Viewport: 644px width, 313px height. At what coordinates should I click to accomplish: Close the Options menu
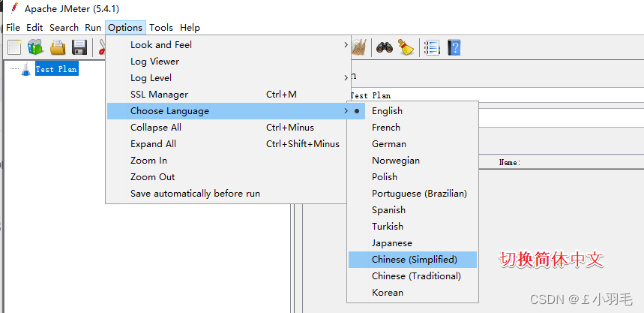125,28
